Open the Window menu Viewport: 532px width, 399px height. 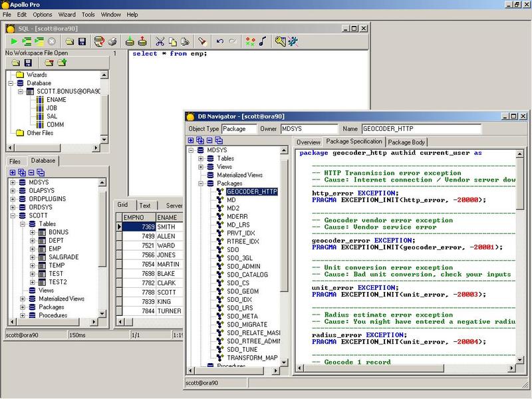pos(110,15)
